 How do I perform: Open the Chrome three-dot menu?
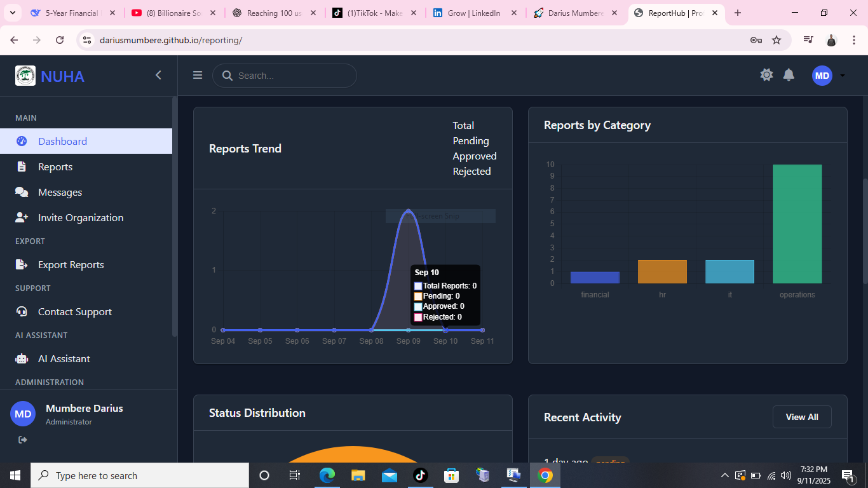point(854,40)
